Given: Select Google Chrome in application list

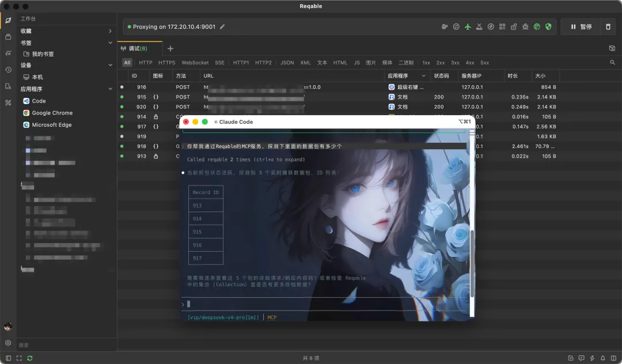Looking at the screenshot, I should coord(52,113).
